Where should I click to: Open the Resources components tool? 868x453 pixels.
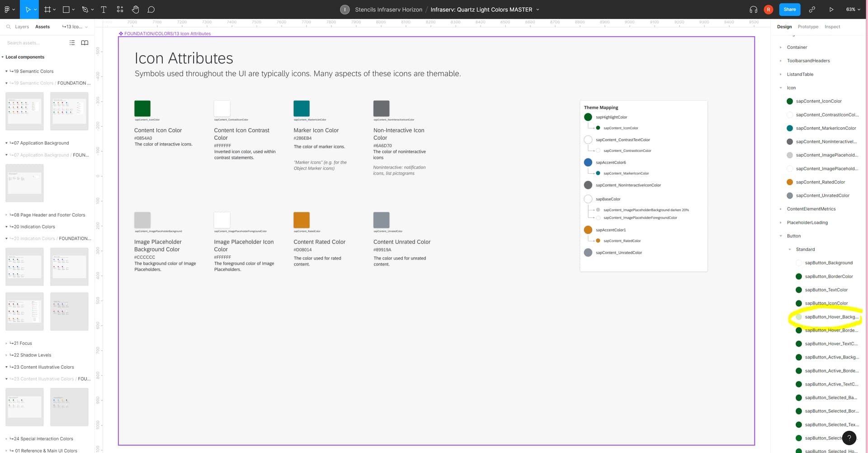tap(120, 10)
